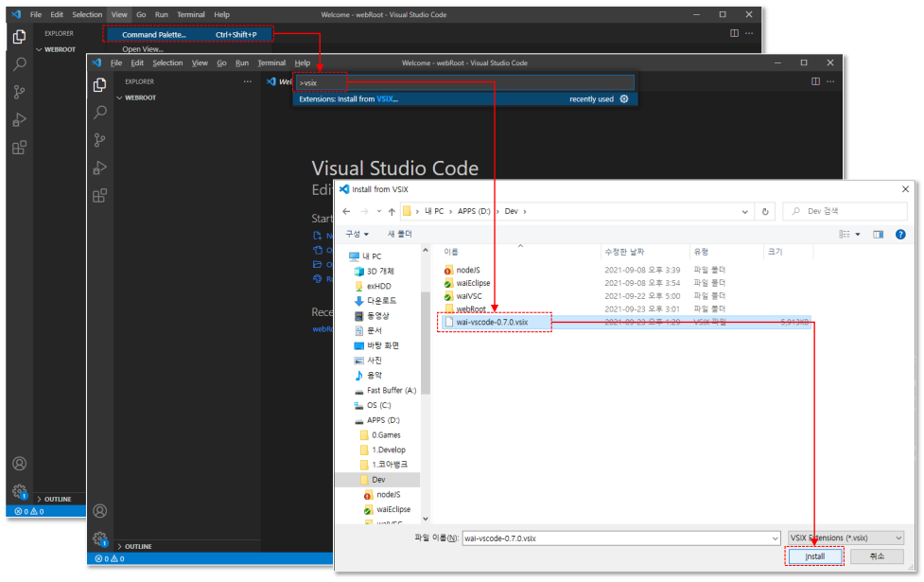This screenshot has height=582, width=924.
Task: Choose Command Palette... from the View menu
Action: click(154, 35)
